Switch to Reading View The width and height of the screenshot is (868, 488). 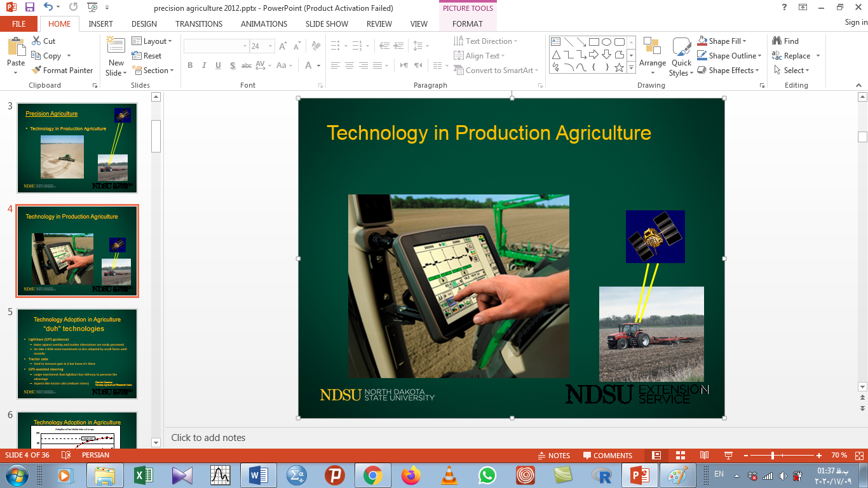pyautogui.click(x=704, y=456)
